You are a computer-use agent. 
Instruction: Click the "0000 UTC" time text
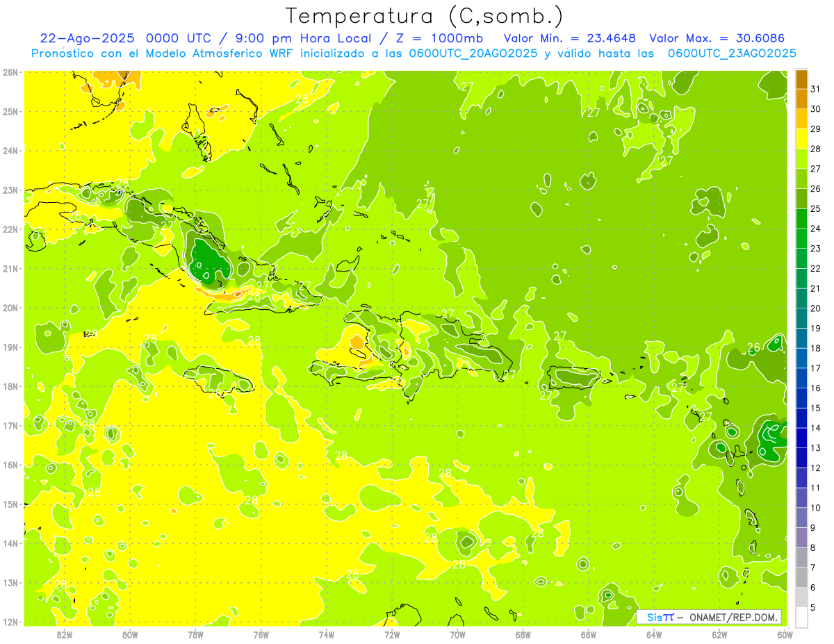tap(179, 38)
